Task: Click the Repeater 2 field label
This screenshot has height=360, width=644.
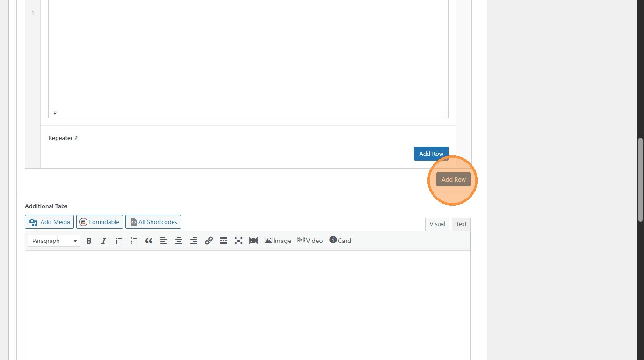Action: pyautogui.click(x=63, y=138)
